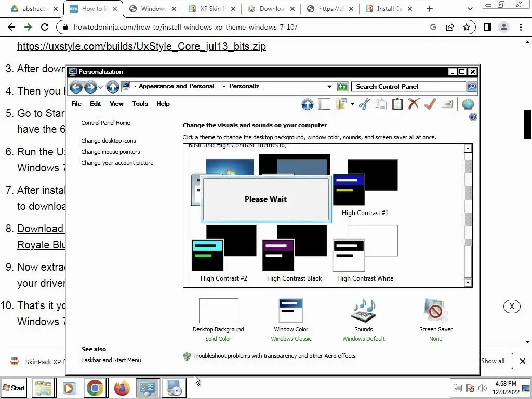Click Google icon in the address bar

tap(433, 27)
